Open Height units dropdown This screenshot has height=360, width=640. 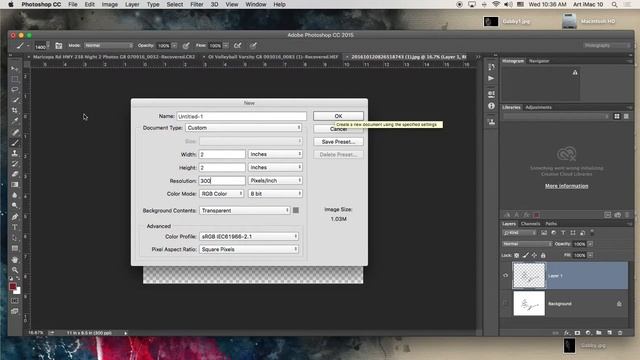(275, 167)
